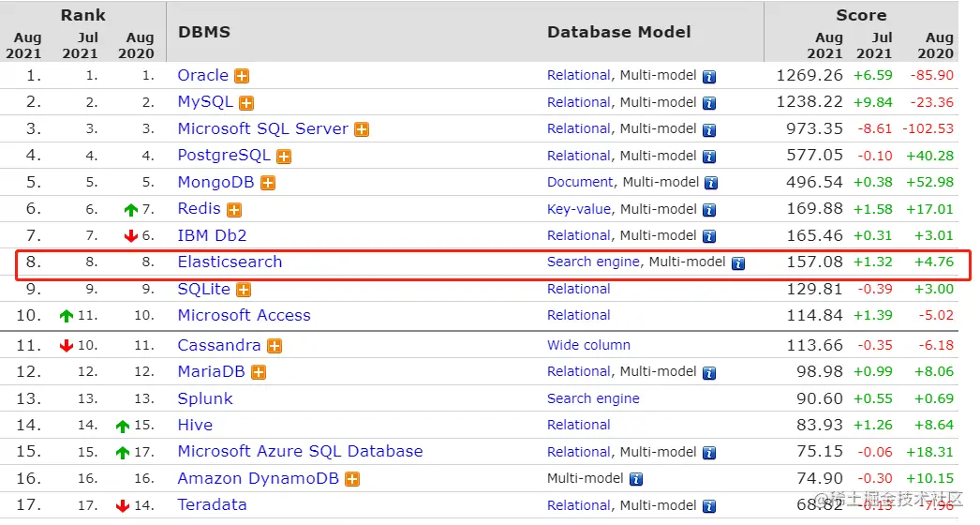Open Microsoft Azure SQL Database link
Image resolution: width=980 pixels, height=525 pixels.
coord(300,451)
